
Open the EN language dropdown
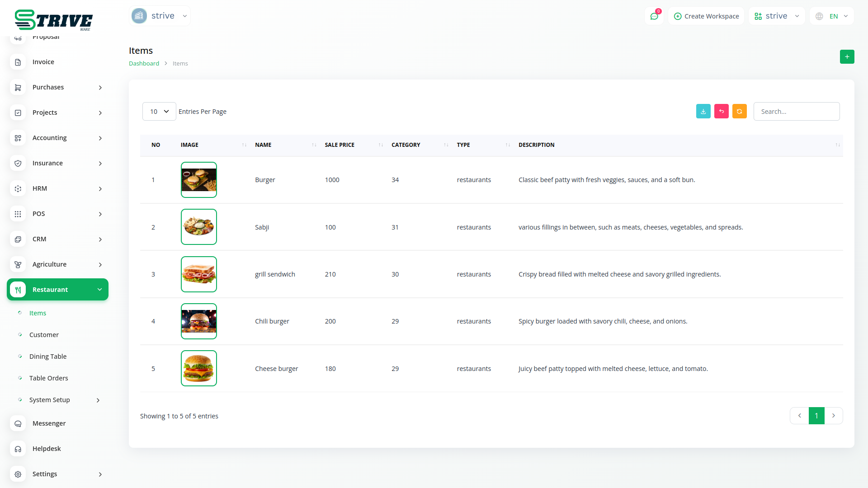[x=832, y=16]
